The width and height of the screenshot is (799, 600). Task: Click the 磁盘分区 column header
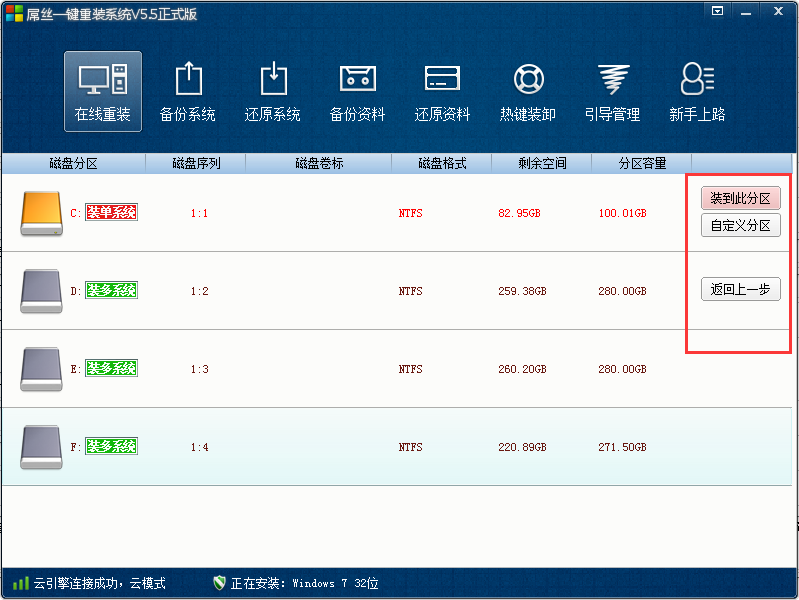73,163
